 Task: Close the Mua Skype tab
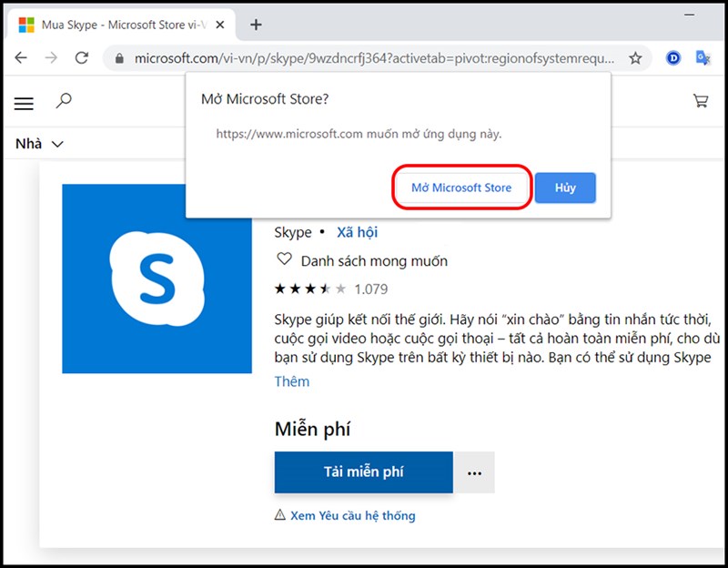220,25
